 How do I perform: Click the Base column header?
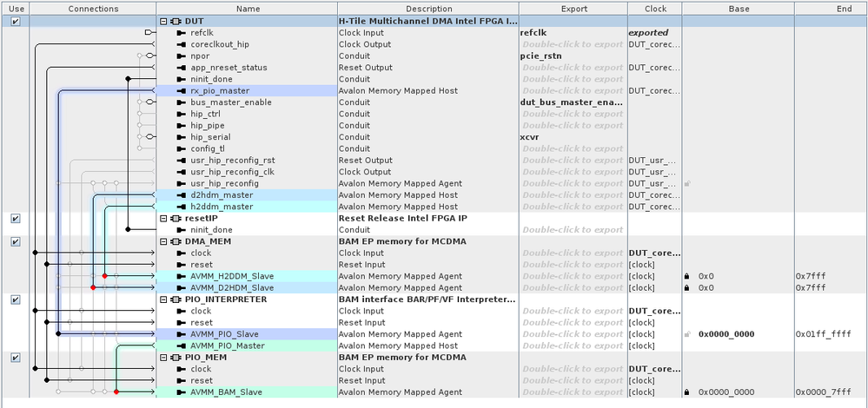(739, 9)
